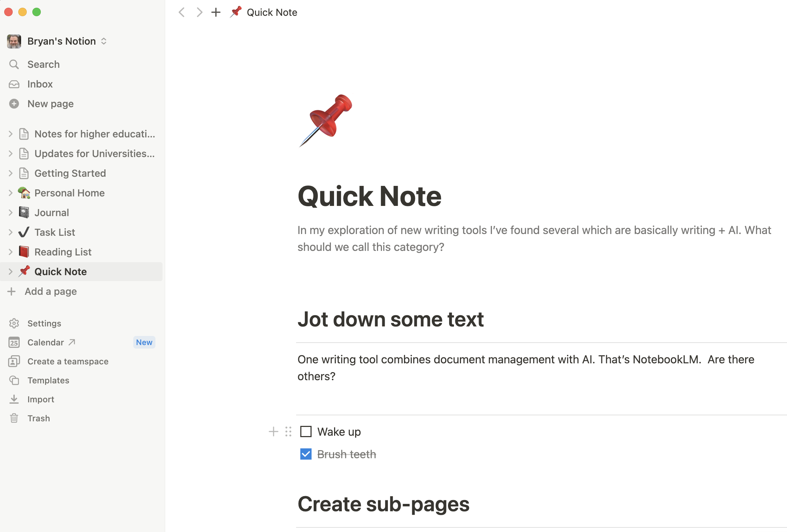Click Add a page
This screenshot has height=532, width=787.
coord(51,291)
